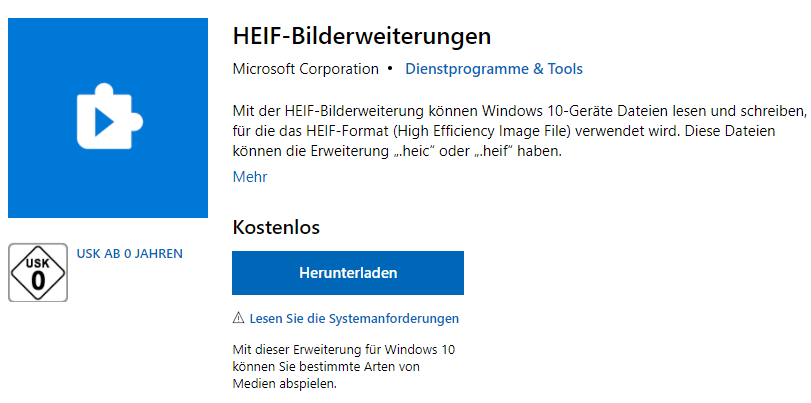Image resolution: width=811 pixels, height=403 pixels.
Task: Expand the description with "Mehr"
Action: pyautogui.click(x=250, y=177)
